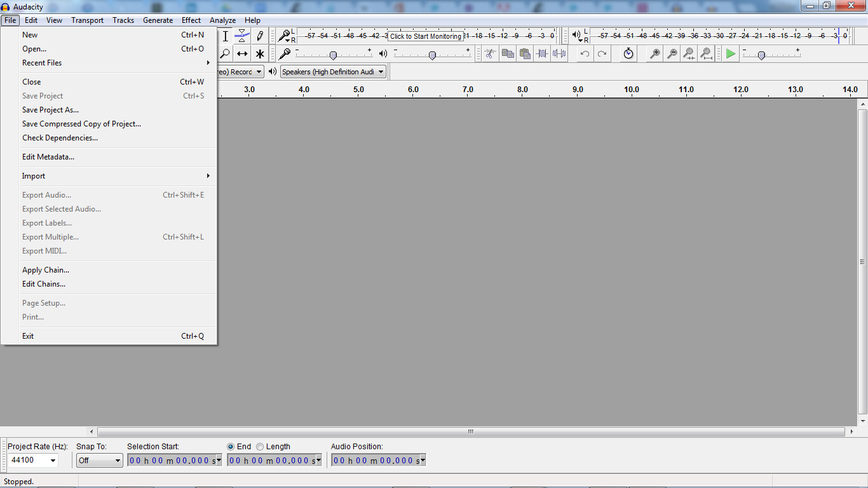The height and width of the screenshot is (488, 868).
Task: Click the Paste icon on the toolbar
Action: [525, 54]
